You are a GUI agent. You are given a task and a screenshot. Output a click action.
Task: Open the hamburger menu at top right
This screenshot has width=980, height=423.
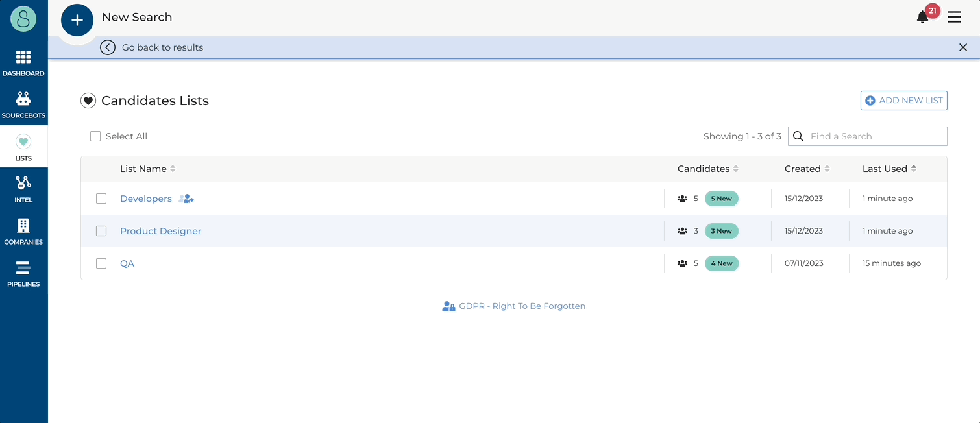(954, 17)
